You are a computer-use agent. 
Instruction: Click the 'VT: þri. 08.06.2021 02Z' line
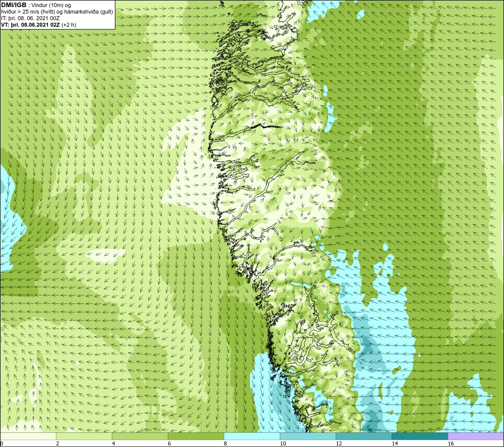(31, 25)
